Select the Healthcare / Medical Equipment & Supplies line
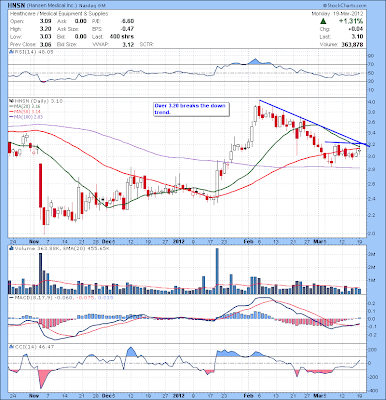The width and height of the screenshot is (386, 400). click(x=59, y=14)
